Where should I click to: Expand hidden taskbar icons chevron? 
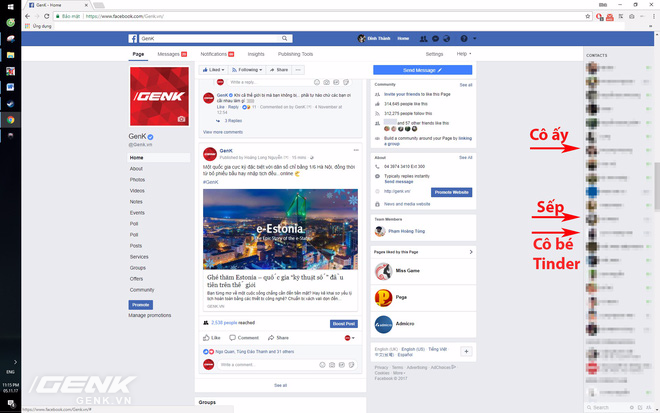15,362
